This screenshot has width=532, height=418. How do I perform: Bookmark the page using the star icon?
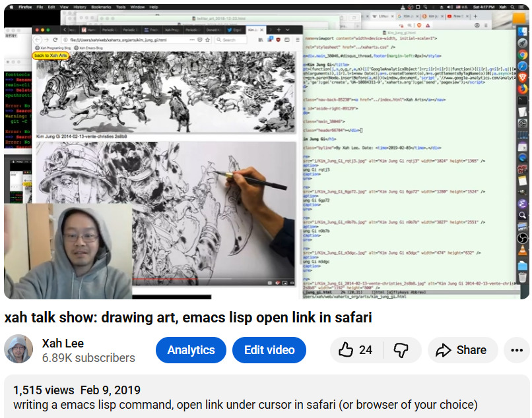tap(207, 40)
